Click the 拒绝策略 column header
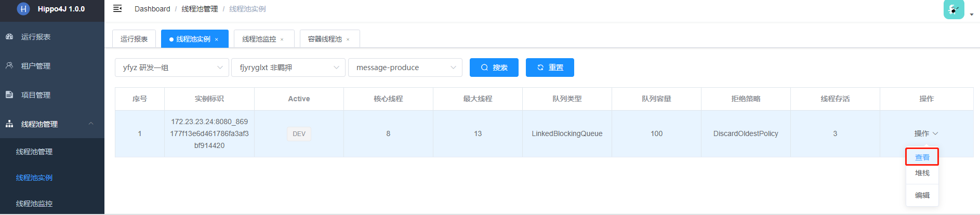The width and height of the screenshot is (980, 215). click(746, 99)
